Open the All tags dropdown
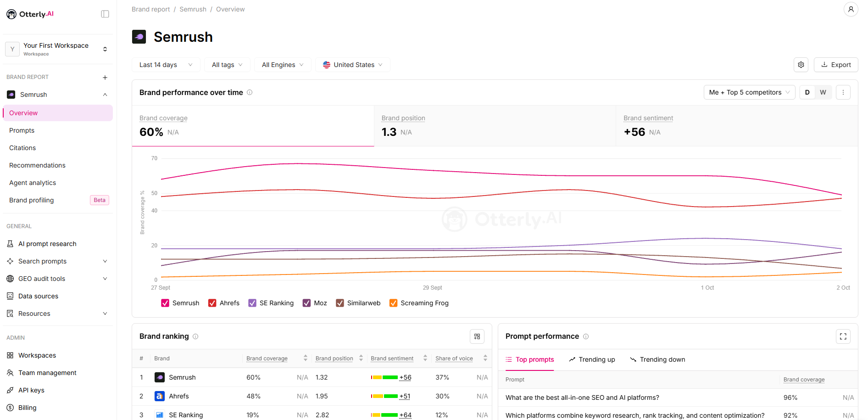 point(227,65)
